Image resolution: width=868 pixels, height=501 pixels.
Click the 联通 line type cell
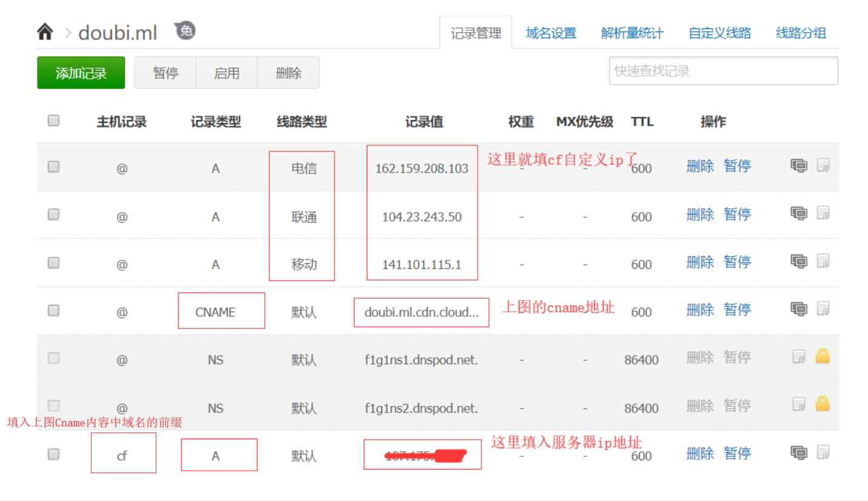tap(304, 216)
